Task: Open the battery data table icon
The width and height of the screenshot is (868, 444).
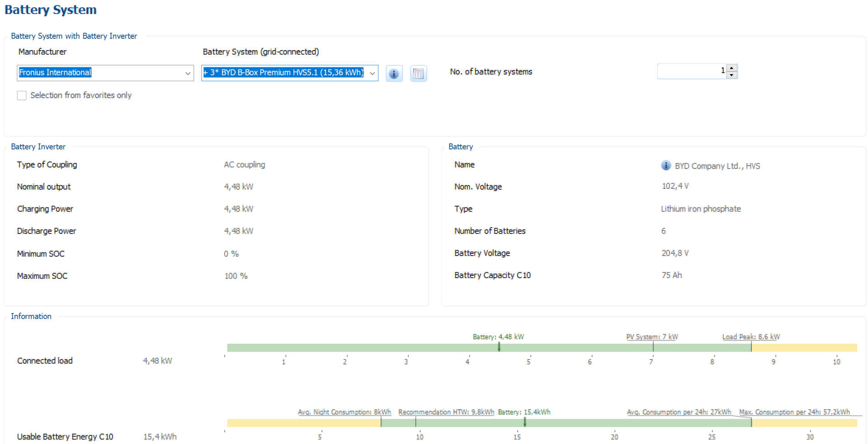Action: 418,74
